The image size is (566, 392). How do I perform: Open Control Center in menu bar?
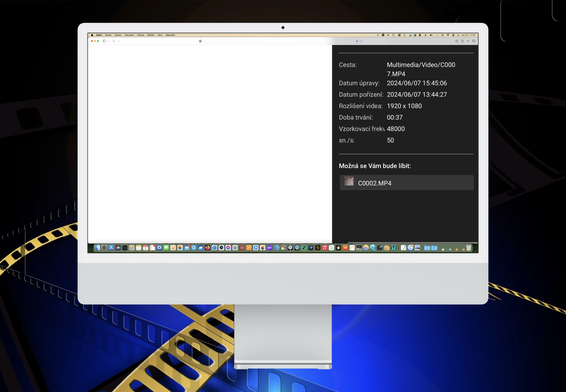coord(453,35)
